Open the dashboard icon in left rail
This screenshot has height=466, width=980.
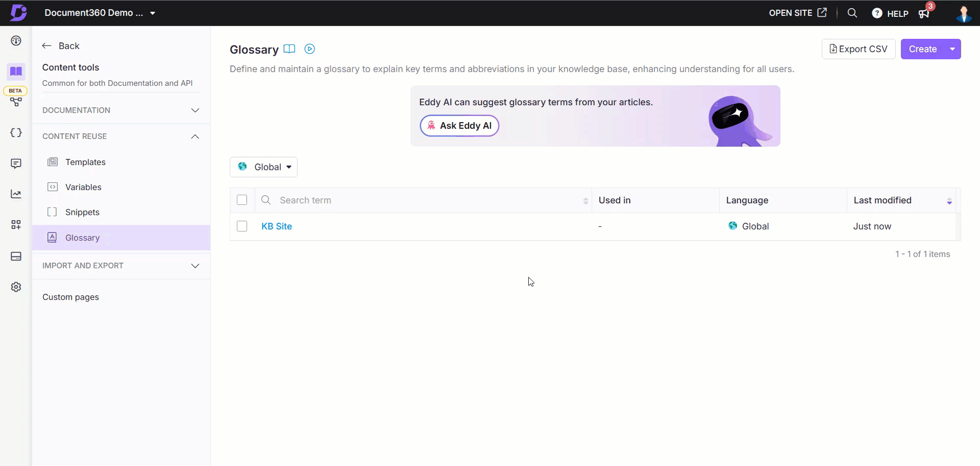(x=16, y=41)
